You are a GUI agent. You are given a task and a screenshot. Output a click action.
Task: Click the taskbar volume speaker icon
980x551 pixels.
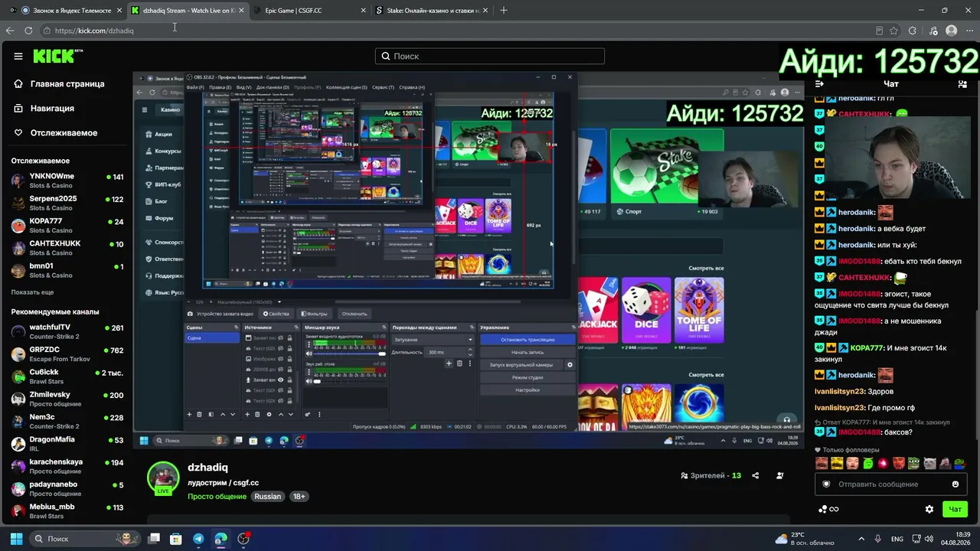point(929,539)
